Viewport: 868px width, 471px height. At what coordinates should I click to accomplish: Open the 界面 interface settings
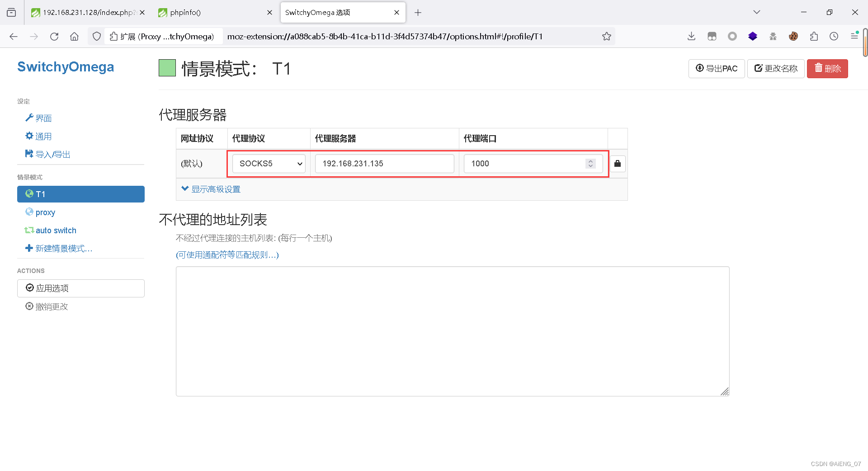tap(39, 118)
